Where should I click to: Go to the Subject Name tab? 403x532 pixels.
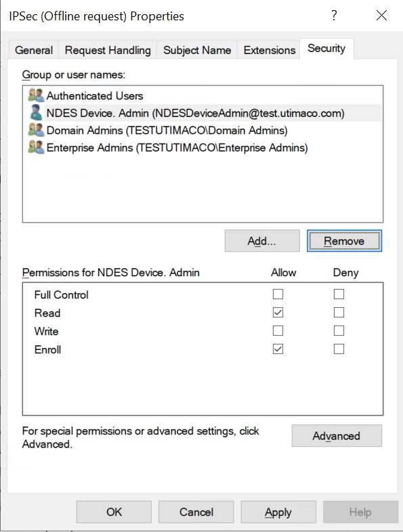click(197, 50)
